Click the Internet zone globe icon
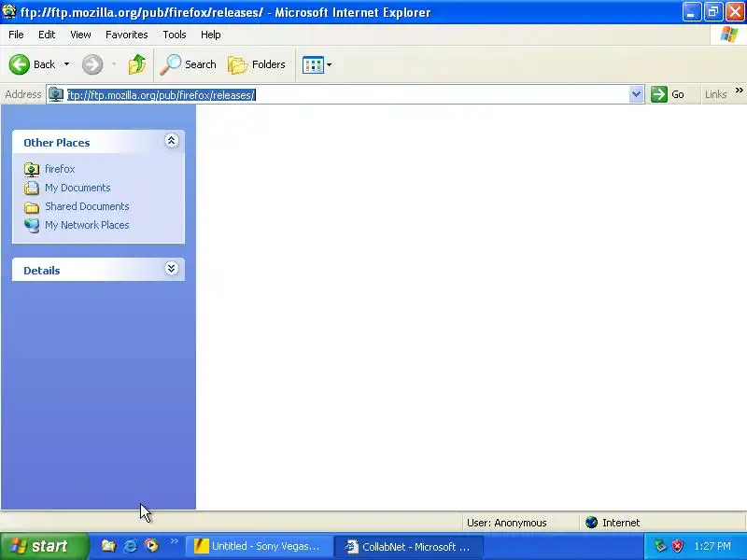Screen dimensions: 747x560 click(x=592, y=523)
